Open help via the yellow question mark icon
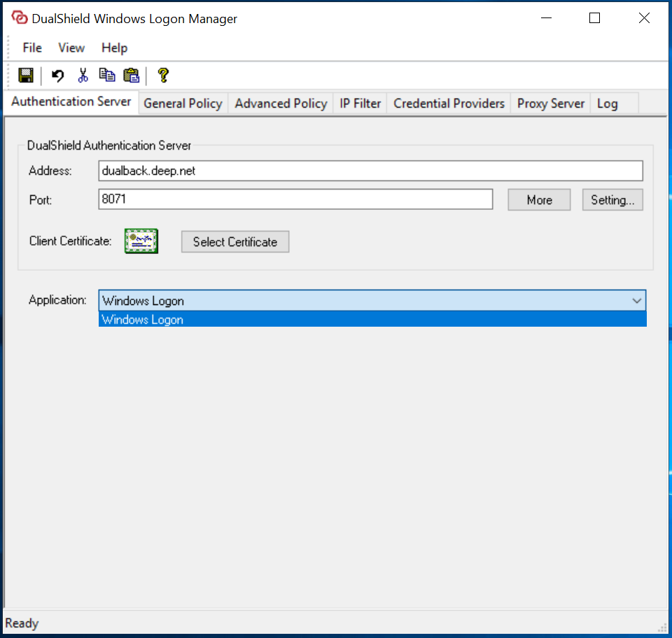Screen dimensions: 672x638 (163, 76)
